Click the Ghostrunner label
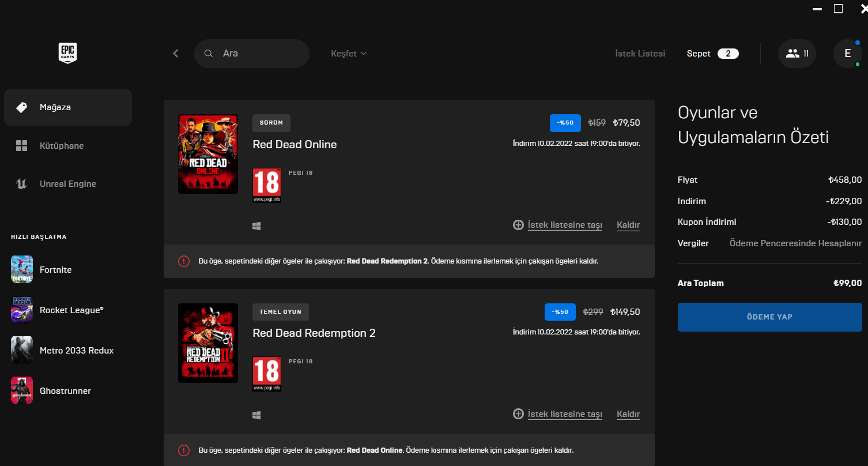The height and width of the screenshot is (466, 868). [x=66, y=391]
